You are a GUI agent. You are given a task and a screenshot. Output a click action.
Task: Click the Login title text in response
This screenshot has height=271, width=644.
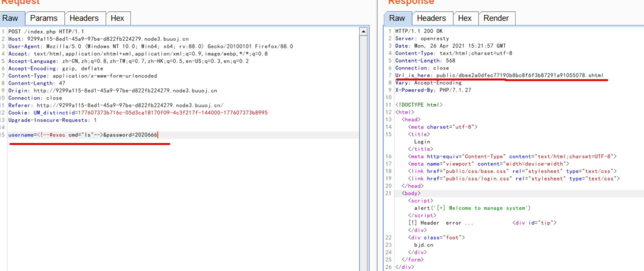coord(422,142)
